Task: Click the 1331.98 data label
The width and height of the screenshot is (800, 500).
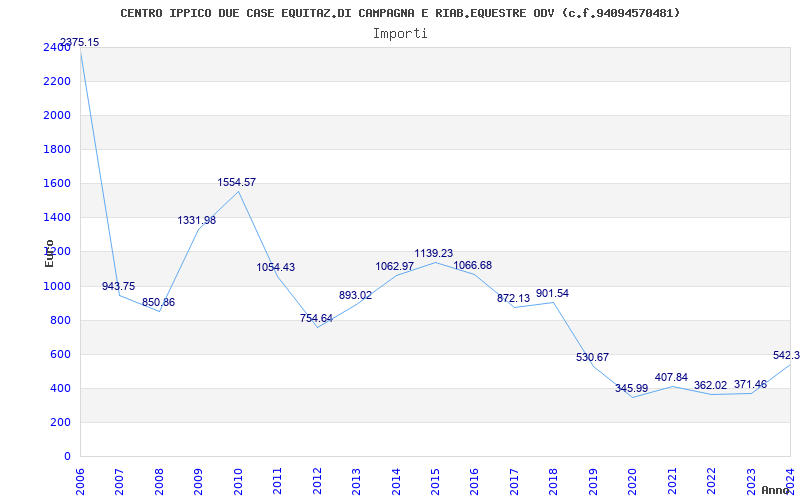Action: click(x=196, y=220)
